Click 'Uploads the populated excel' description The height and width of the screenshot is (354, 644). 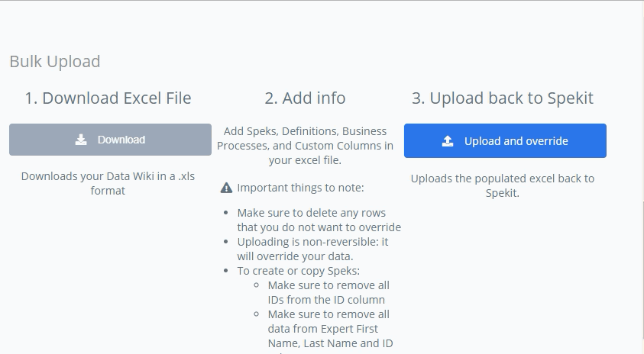[x=503, y=185]
